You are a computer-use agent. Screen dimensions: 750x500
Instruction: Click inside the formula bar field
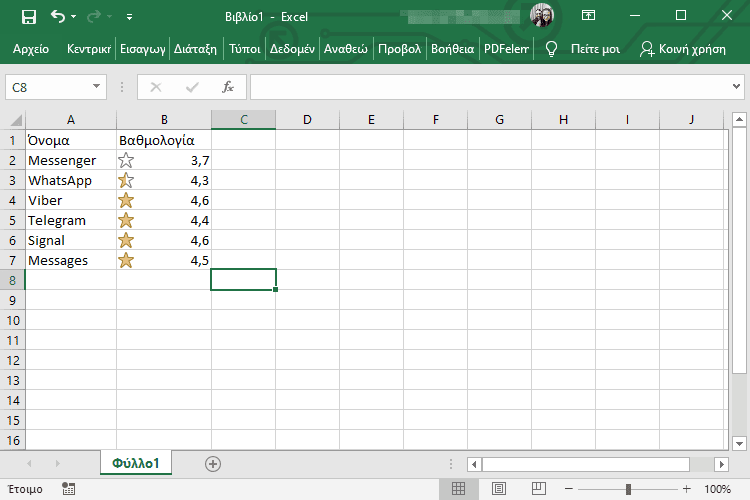tap(490, 87)
